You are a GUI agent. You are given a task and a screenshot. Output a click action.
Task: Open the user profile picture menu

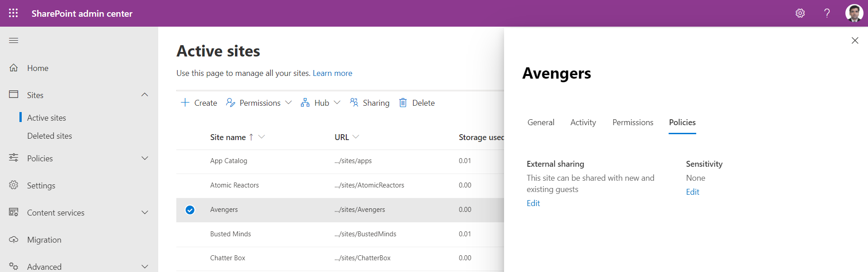pyautogui.click(x=854, y=13)
